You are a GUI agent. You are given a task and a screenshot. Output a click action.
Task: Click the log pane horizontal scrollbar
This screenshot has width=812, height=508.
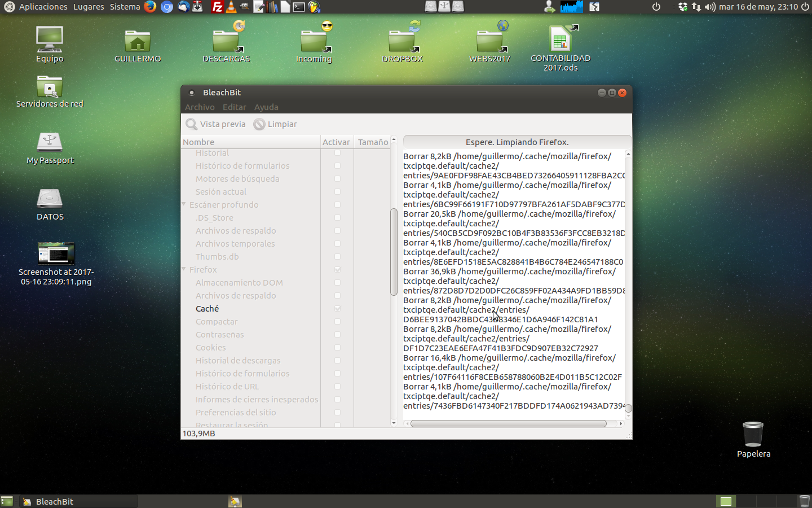[x=508, y=423]
